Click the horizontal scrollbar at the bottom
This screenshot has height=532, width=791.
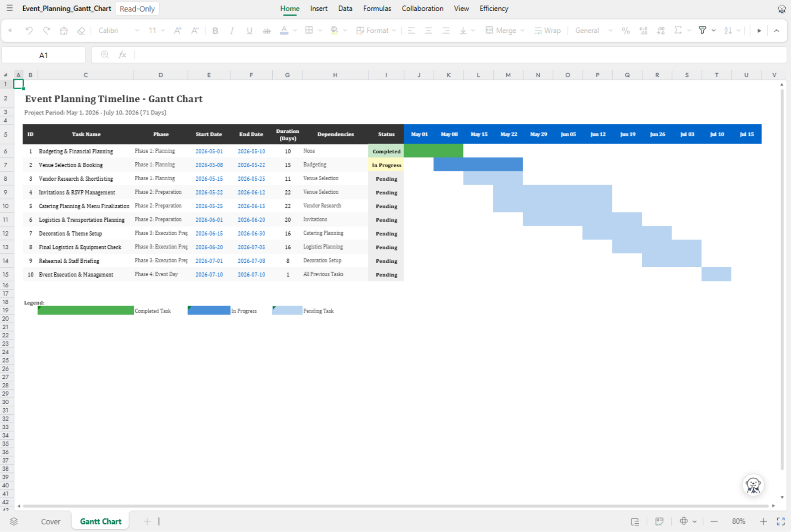coord(395,506)
